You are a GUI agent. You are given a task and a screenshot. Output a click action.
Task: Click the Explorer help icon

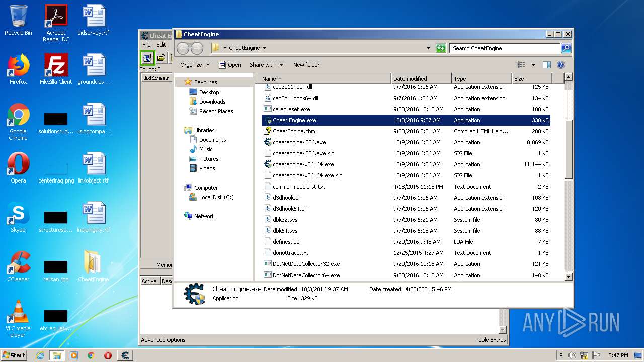(561, 65)
